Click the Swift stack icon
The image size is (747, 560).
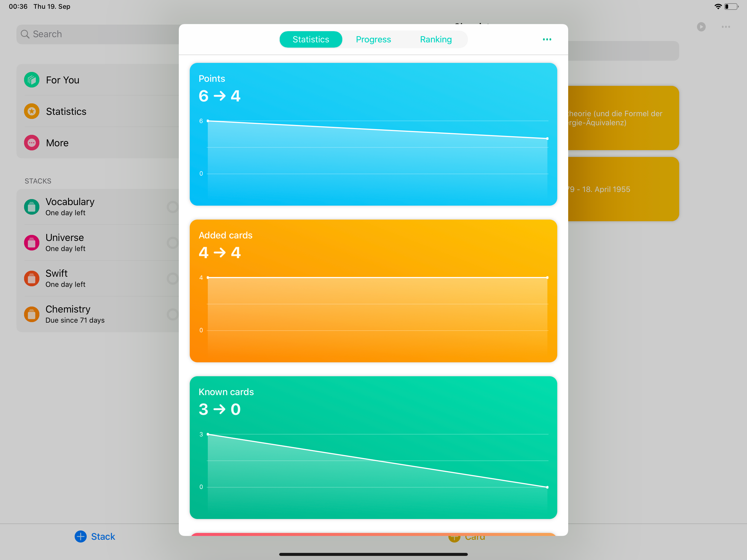pos(31,278)
